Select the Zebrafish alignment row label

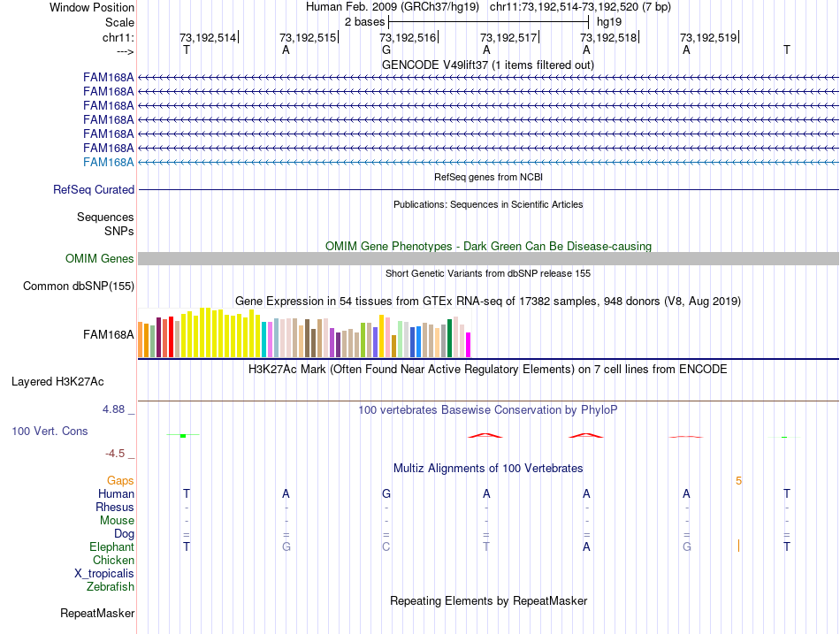pyautogui.click(x=111, y=587)
